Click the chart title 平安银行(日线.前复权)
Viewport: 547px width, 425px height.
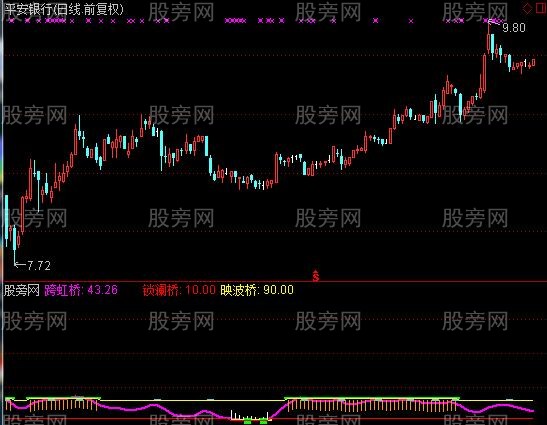tap(64, 9)
